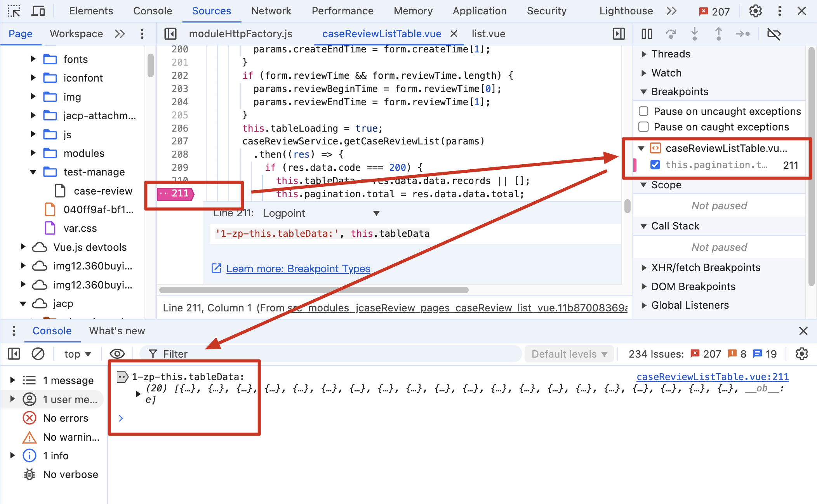
Task: Open console settings gear
Action: tap(801, 354)
